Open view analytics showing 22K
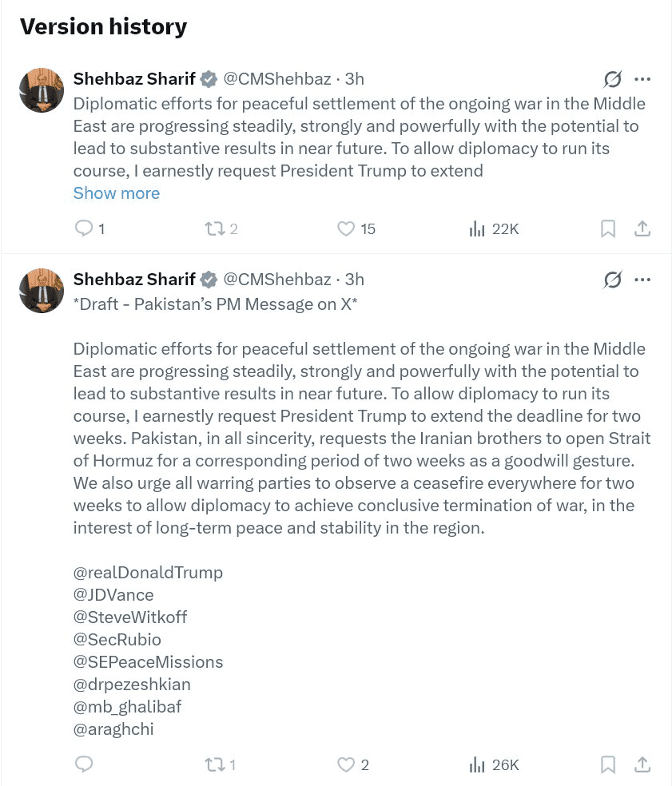The width and height of the screenshot is (672, 786). point(477,229)
